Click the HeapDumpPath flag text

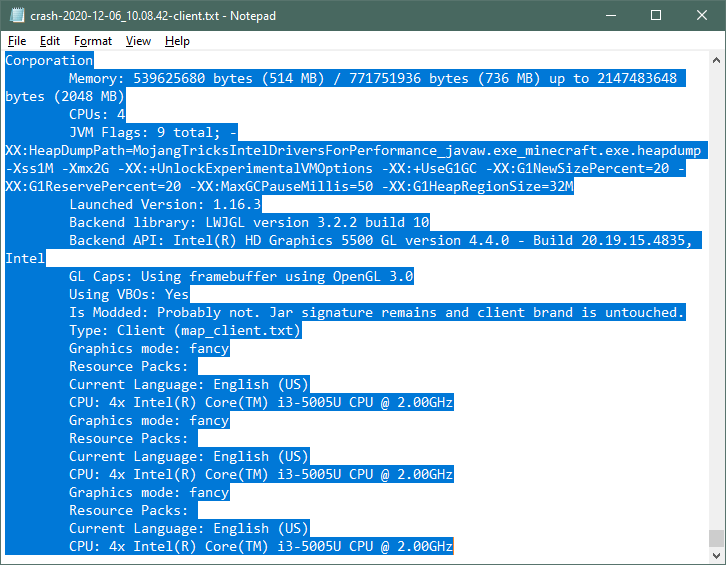click(353, 151)
